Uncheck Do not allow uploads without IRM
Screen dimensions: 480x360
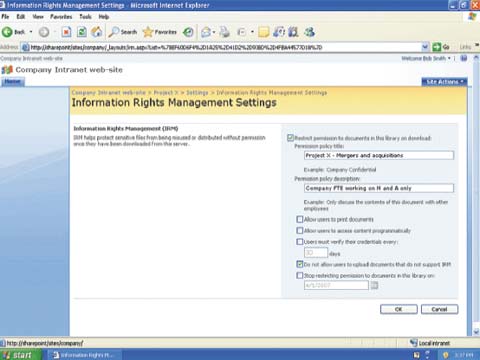(300, 264)
